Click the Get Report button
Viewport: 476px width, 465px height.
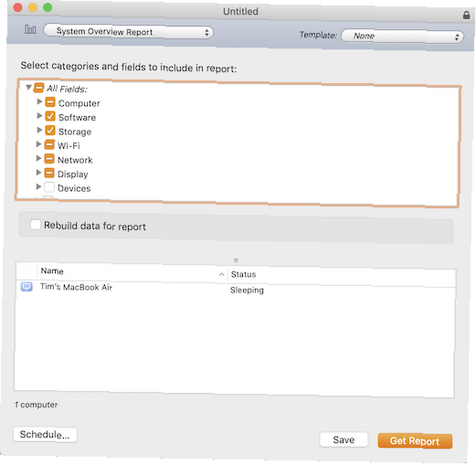[x=415, y=441]
